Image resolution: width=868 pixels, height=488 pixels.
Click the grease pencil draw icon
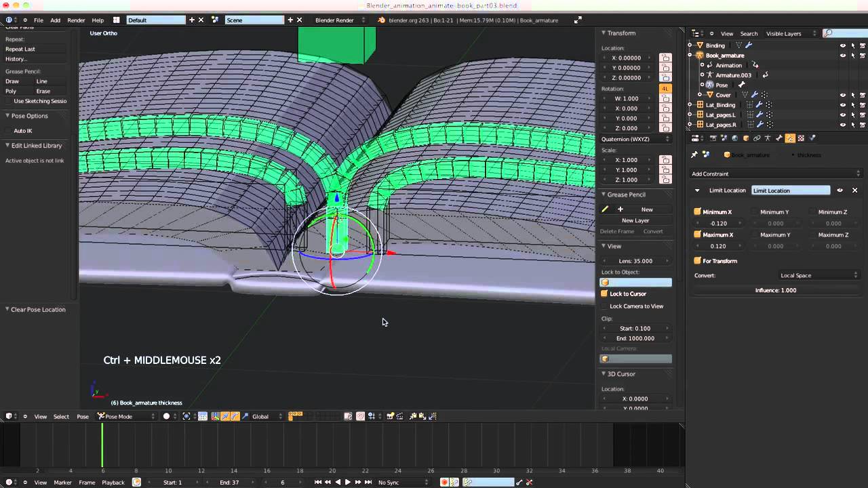coord(605,209)
